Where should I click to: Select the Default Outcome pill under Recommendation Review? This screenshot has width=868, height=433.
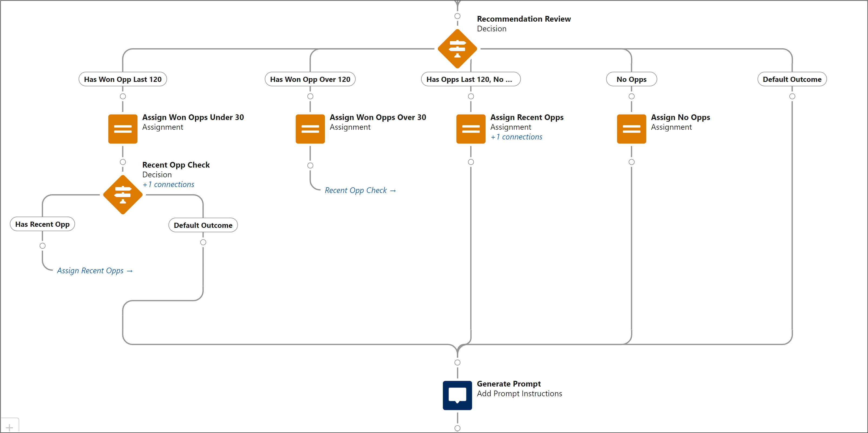tap(792, 79)
